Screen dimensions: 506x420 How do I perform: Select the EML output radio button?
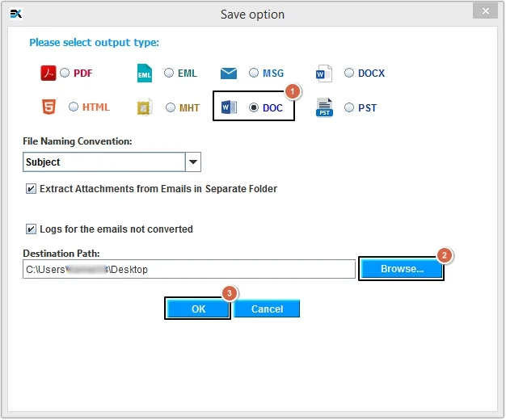pos(169,73)
